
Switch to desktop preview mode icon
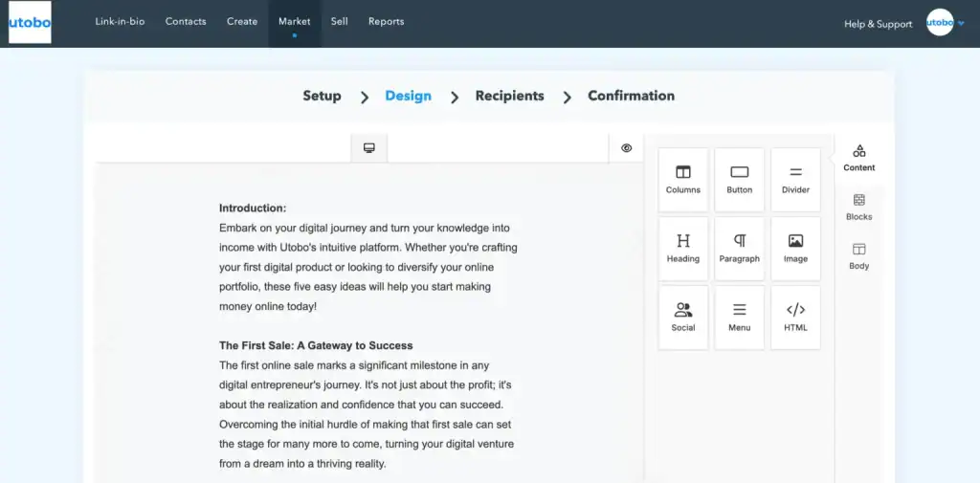coord(369,148)
